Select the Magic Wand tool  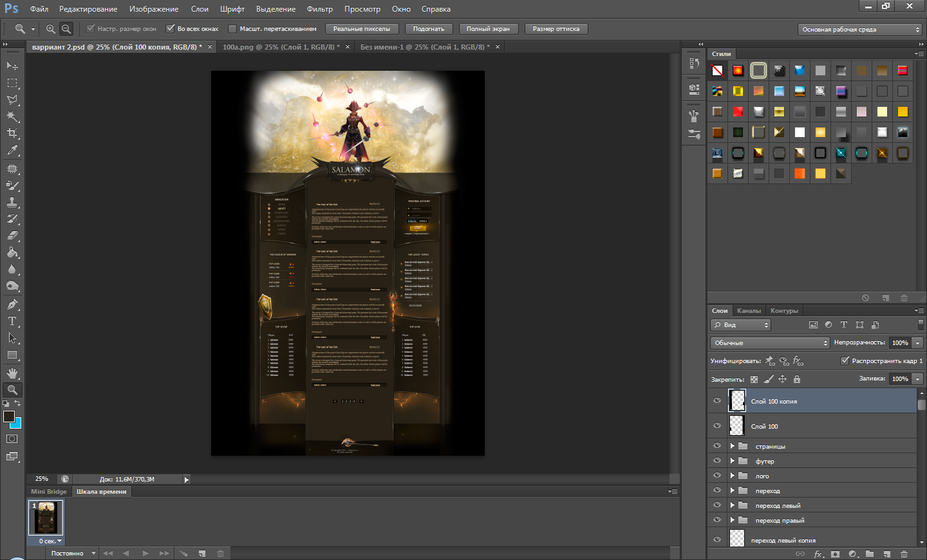[12, 116]
